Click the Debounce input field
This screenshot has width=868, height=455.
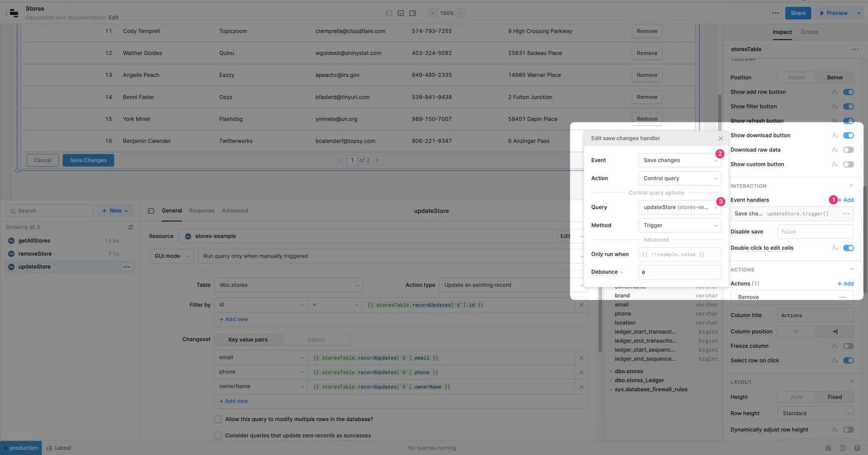(680, 272)
